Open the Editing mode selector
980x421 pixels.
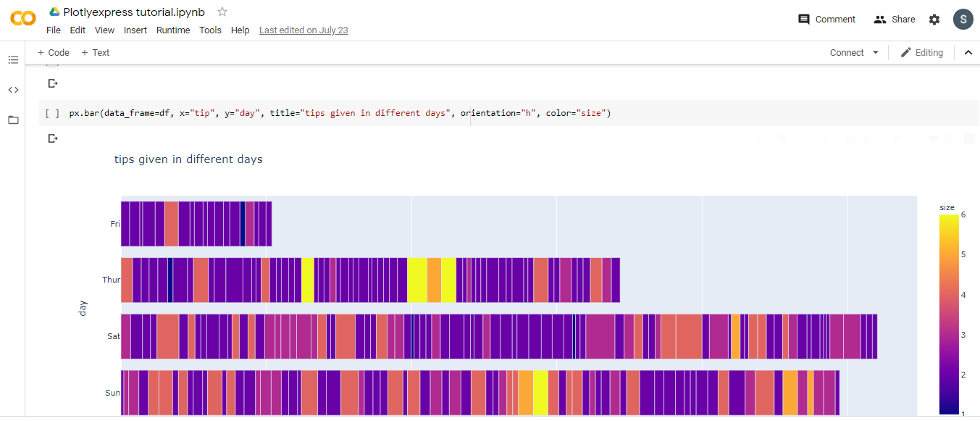coord(921,52)
